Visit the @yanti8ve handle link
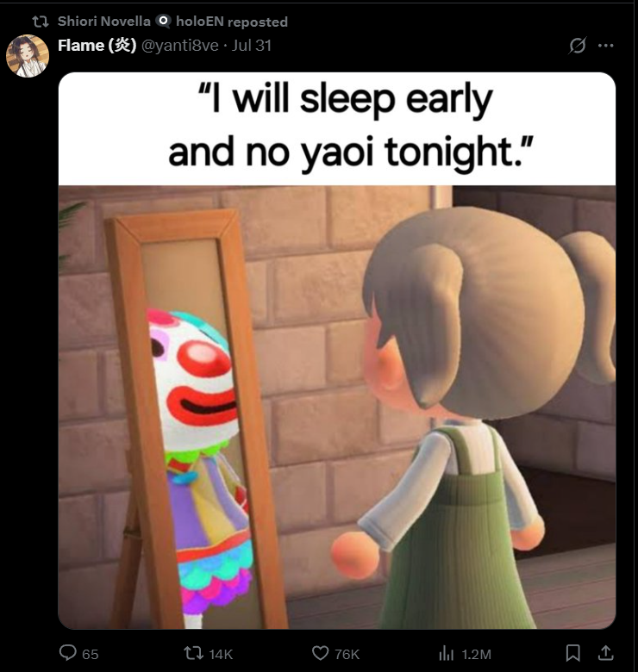Screen dimensions: 638x672 179,46
